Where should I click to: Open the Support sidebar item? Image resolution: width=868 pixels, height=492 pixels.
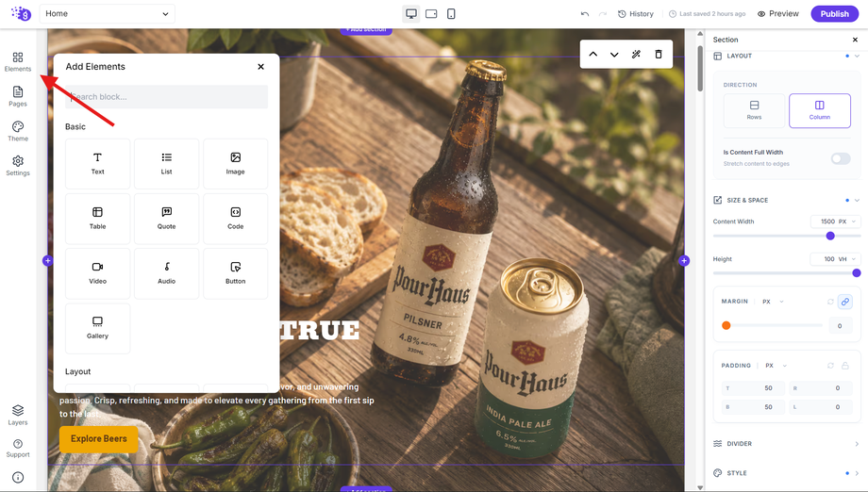pyautogui.click(x=18, y=448)
